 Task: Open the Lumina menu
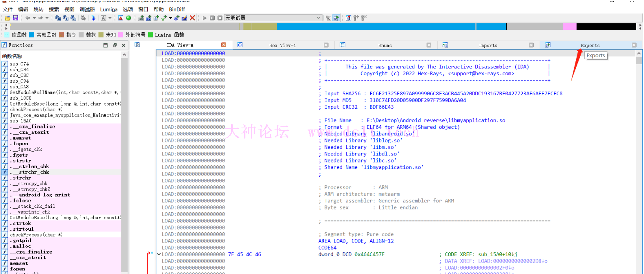(108, 9)
